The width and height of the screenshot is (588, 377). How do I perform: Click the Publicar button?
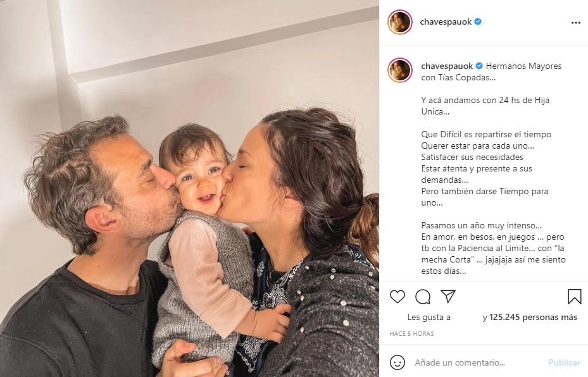(x=564, y=362)
